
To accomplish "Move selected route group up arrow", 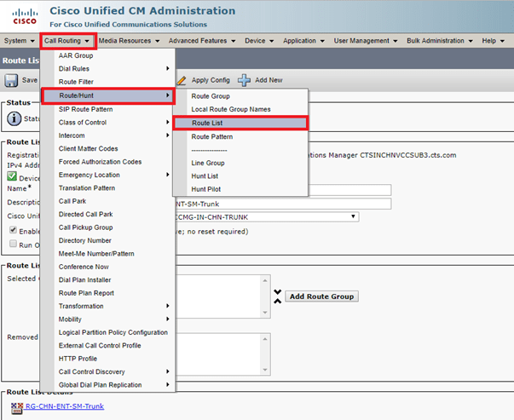I will click(277, 291).
